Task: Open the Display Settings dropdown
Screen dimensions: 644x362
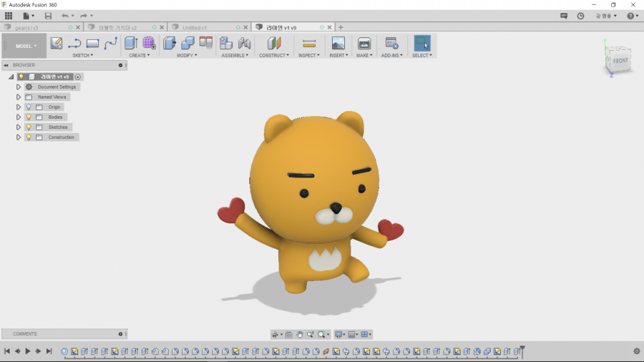Action: 340,335
